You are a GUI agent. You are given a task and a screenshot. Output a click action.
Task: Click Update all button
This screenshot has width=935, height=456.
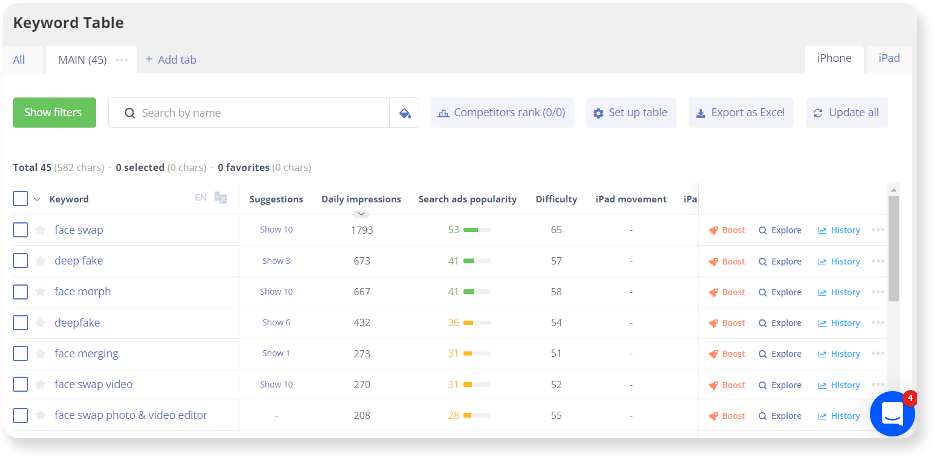point(847,113)
